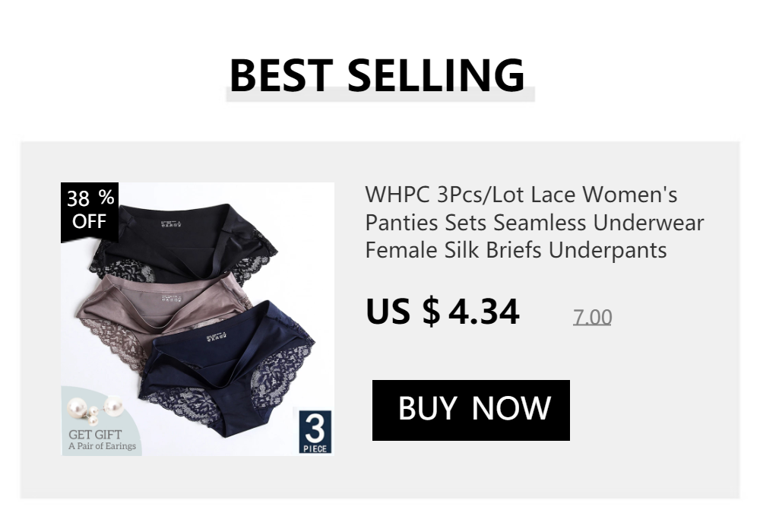The height and width of the screenshot is (532, 760).
Task: Click the BUY NOW button
Action: click(x=470, y=410)
